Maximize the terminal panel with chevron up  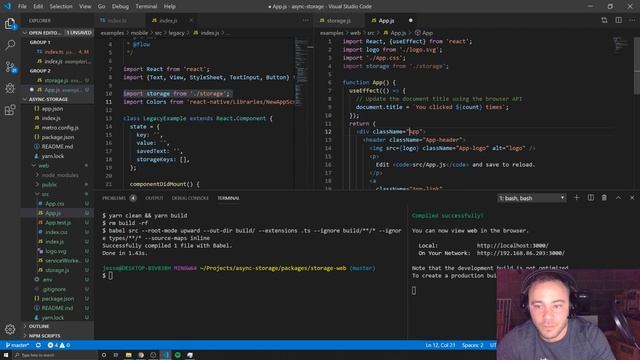pyautogui.click(x=618, y=198)
